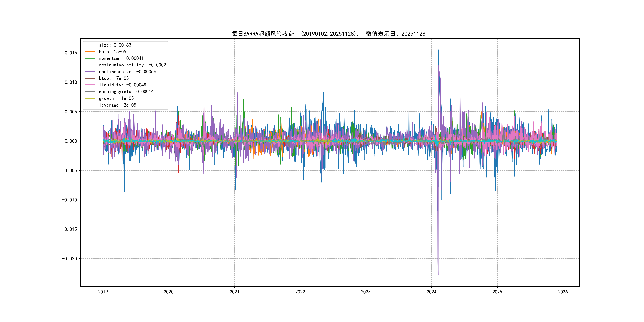Click the 0.015 y-axis tick label
The height and width of the screenshot is (322, 644).
point(71,53)
